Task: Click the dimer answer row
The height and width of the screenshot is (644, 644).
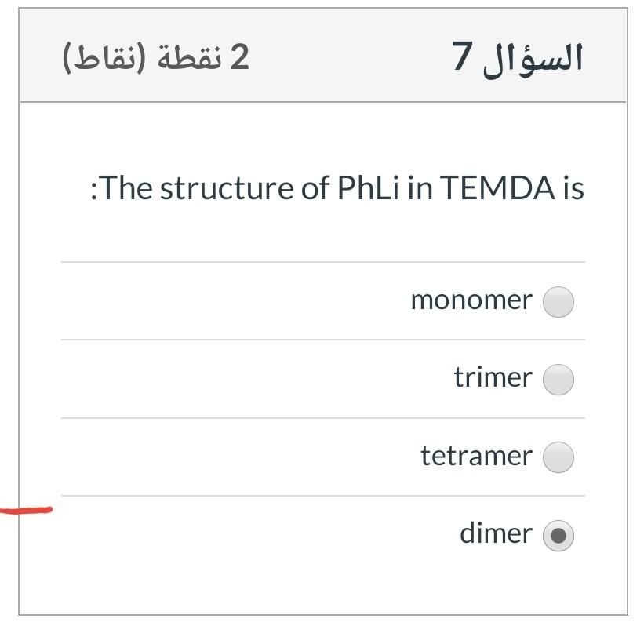Action: [322, 533]
